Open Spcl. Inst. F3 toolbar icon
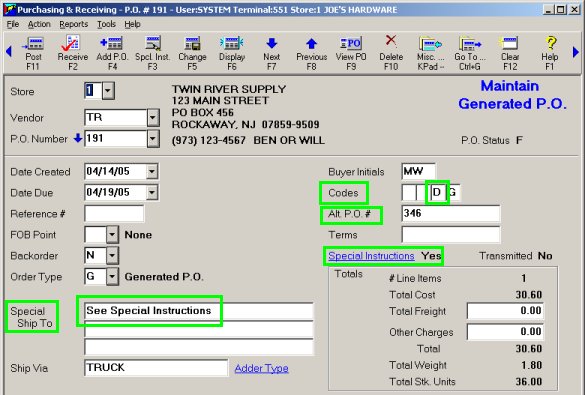 coord(152,53)
